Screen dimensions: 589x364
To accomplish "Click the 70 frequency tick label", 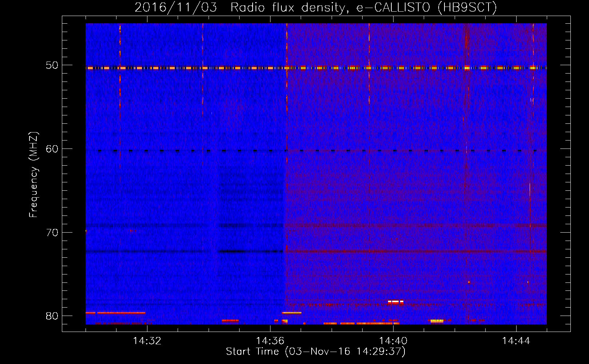I will (52, 233).
